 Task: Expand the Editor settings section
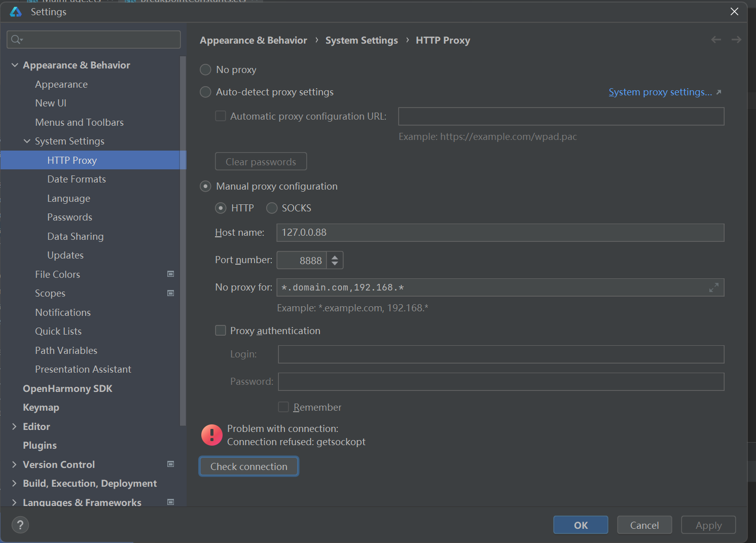pos(15,426)
